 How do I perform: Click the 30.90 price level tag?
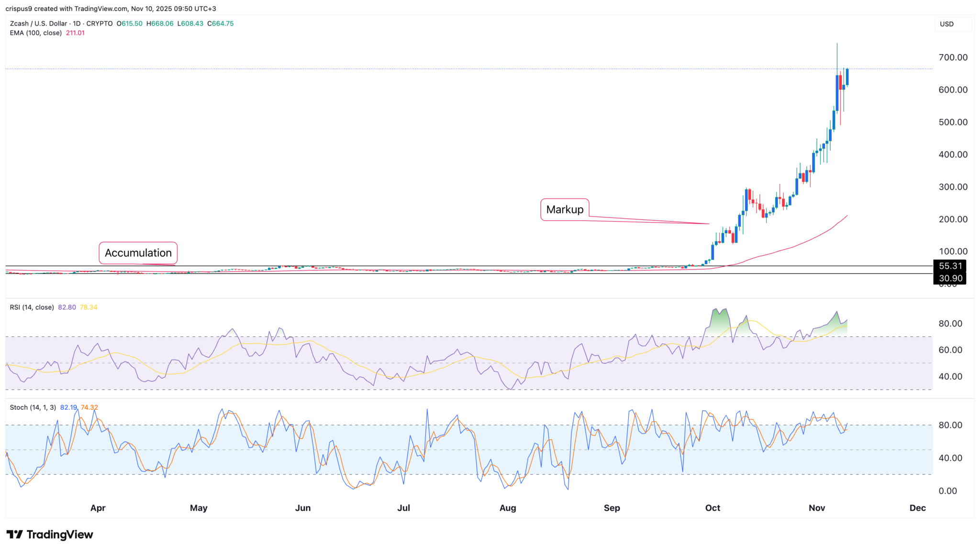(x=950, y=278)
